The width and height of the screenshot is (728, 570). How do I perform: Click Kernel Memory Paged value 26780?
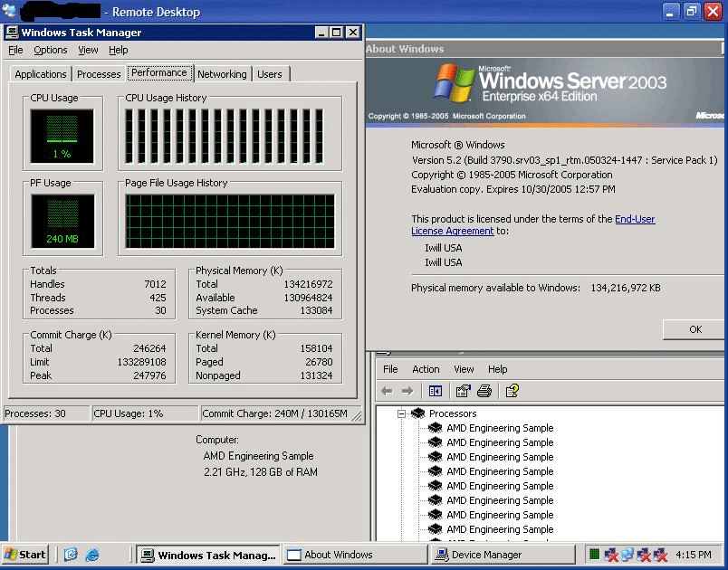(x=319, y=362)
